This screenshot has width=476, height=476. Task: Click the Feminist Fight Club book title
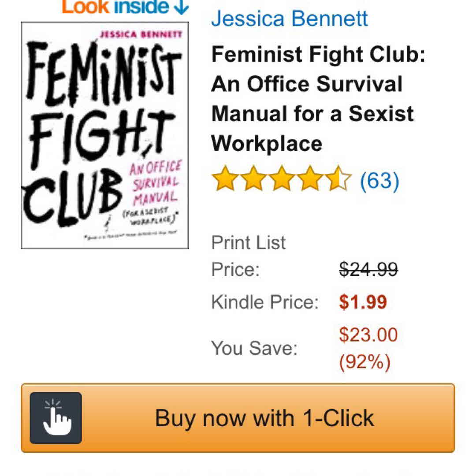317,99
